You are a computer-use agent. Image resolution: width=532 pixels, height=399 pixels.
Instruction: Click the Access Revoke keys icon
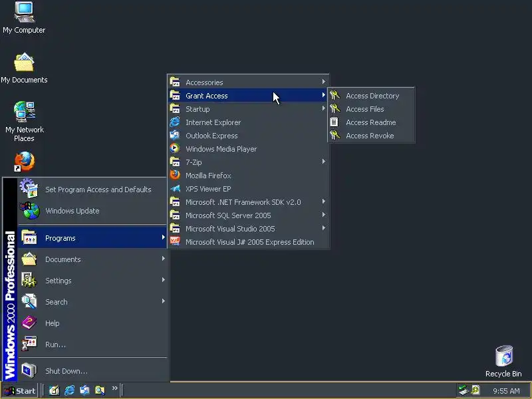point(335,135)
